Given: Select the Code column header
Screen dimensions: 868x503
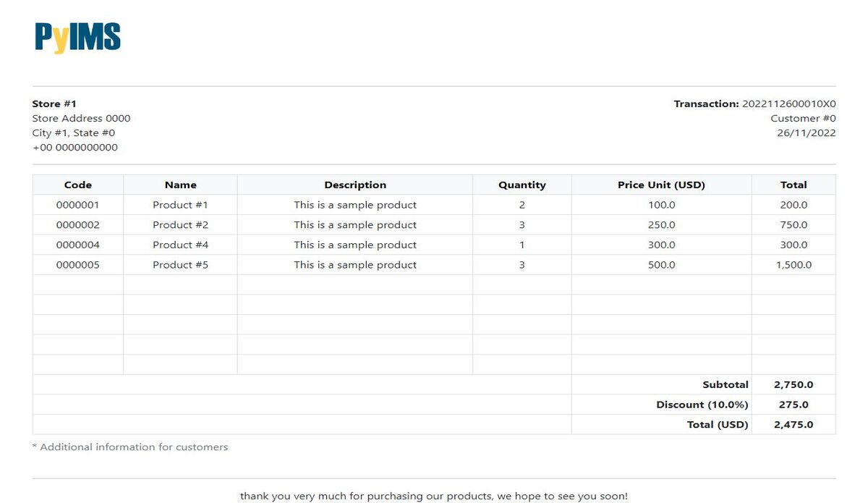Looking at the screenshot, I should tap(78, 185).
